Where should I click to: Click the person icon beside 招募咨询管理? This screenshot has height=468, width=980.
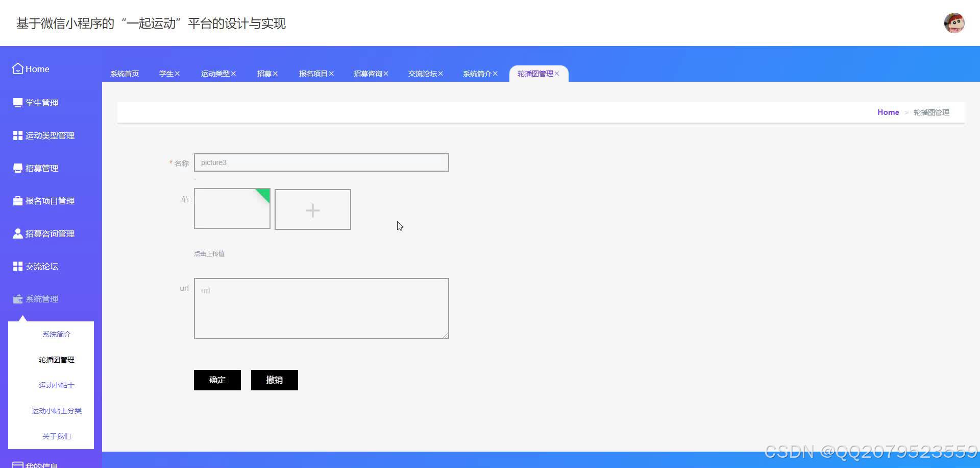point(18,233)
